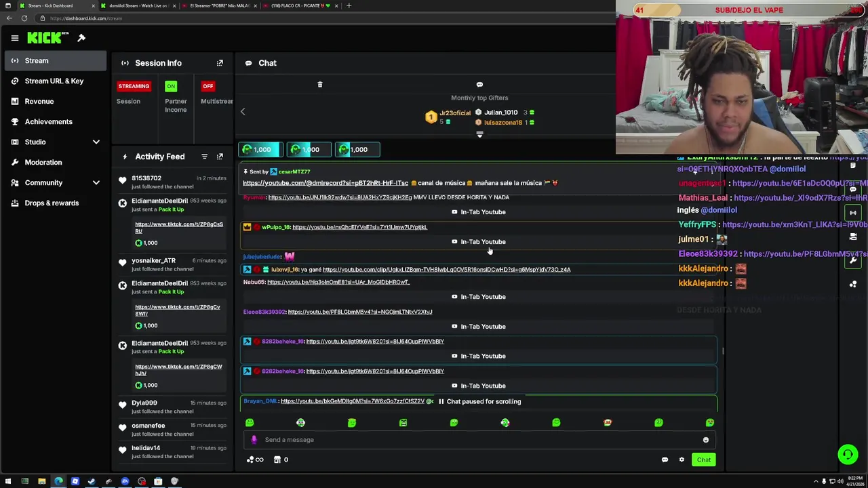Image resolution: width=868 pixels, height=488 pixels.
Task: Click the STREAMING session status badge
Action: click(x=134, y=86)
